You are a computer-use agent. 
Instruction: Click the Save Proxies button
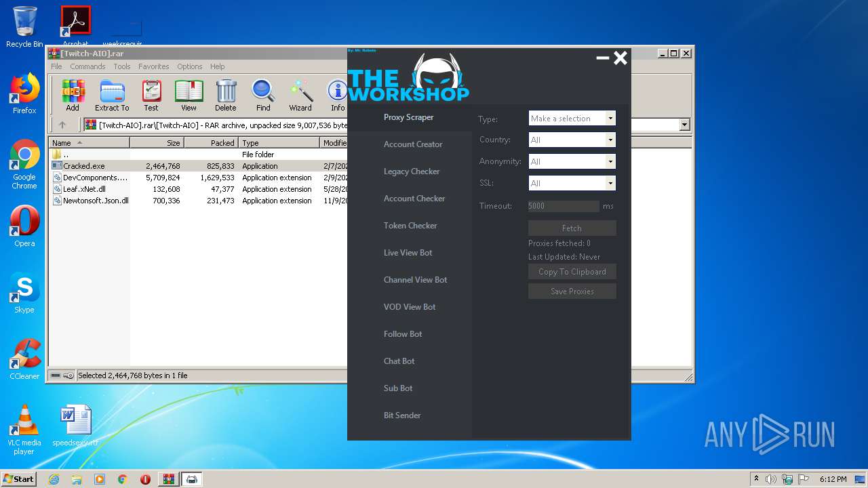coord(572,291)
